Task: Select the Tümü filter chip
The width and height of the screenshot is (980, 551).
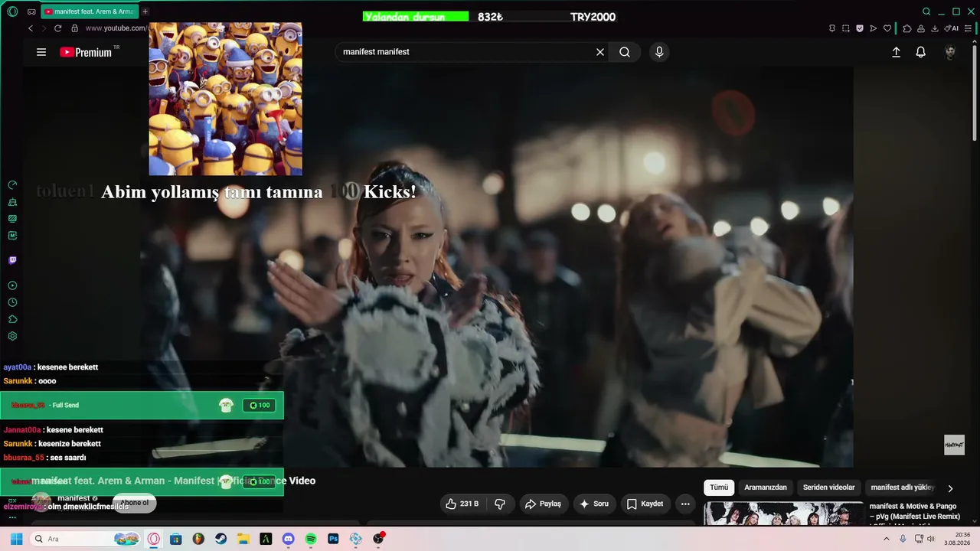Action: tap(719, 487)
